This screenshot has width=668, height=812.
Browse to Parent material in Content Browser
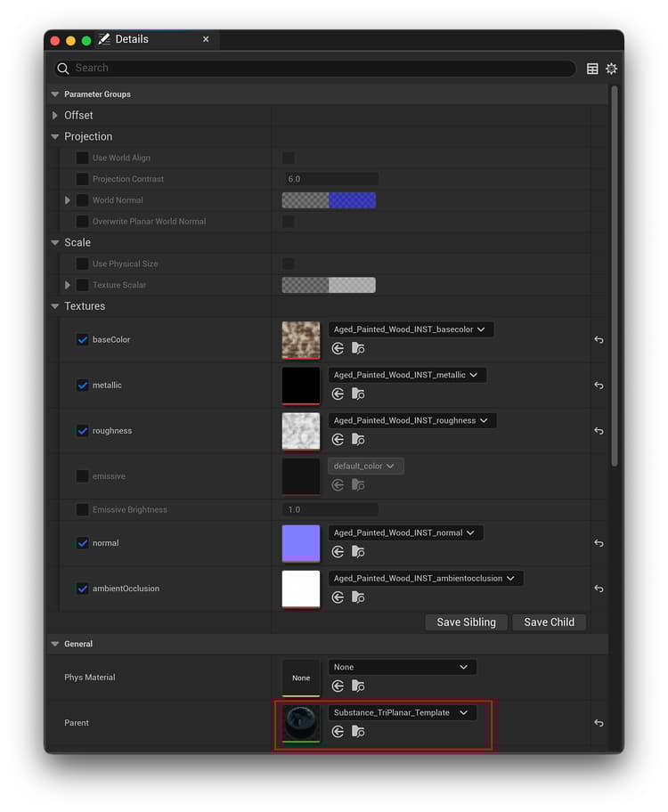coord(358,732)
